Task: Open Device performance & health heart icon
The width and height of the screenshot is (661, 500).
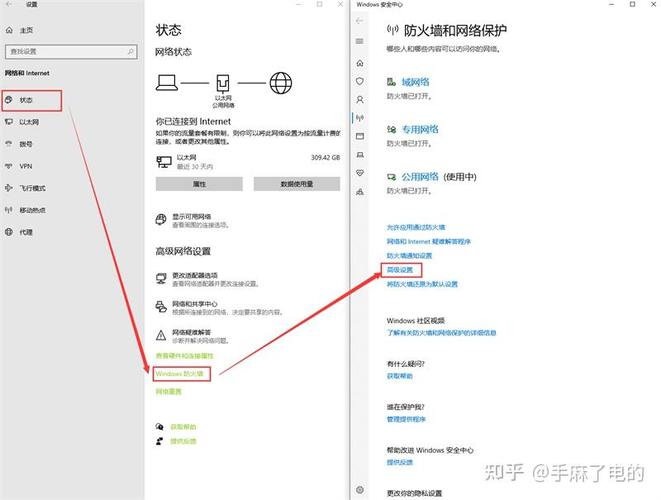Action: pyautogui.click(x=360, y=173)
